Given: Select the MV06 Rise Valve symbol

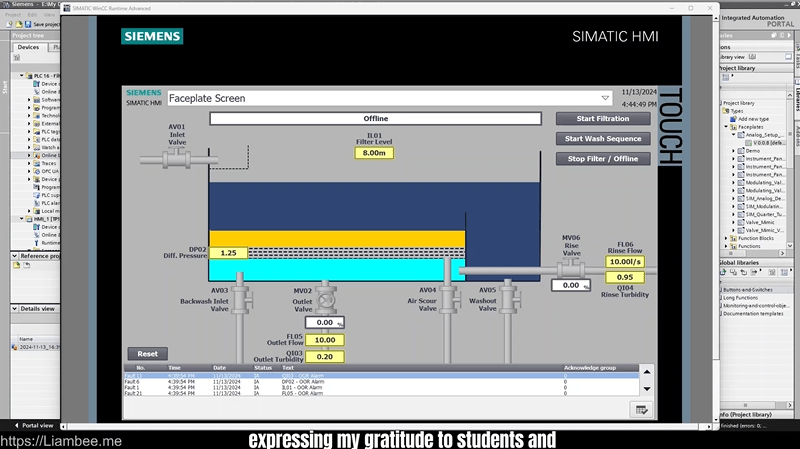Looking at the screenshot, I should 571,267.
